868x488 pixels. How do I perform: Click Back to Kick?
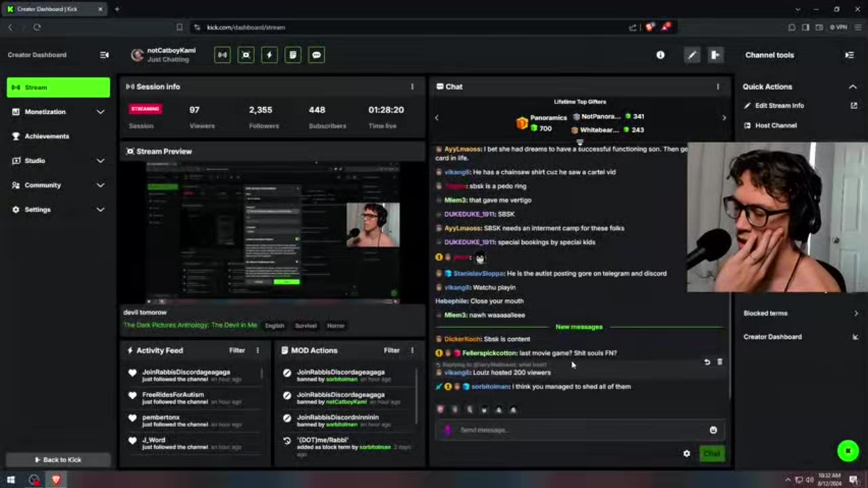(x=58, y=460)
